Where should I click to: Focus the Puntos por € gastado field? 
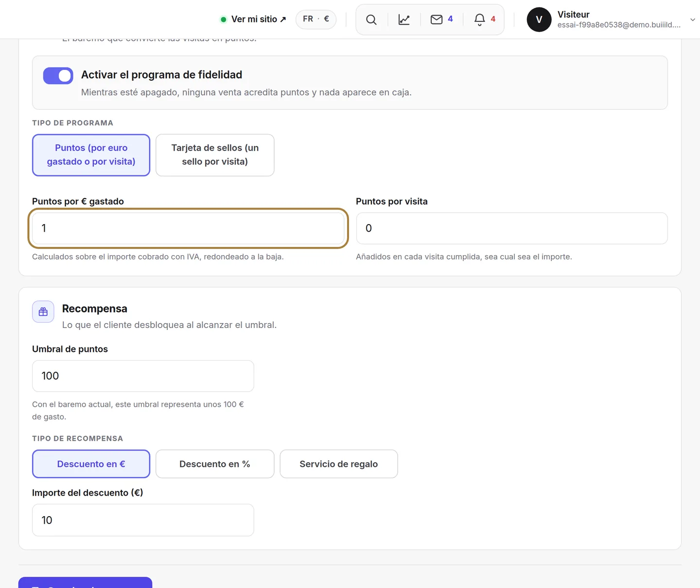(x=188, y=228)
